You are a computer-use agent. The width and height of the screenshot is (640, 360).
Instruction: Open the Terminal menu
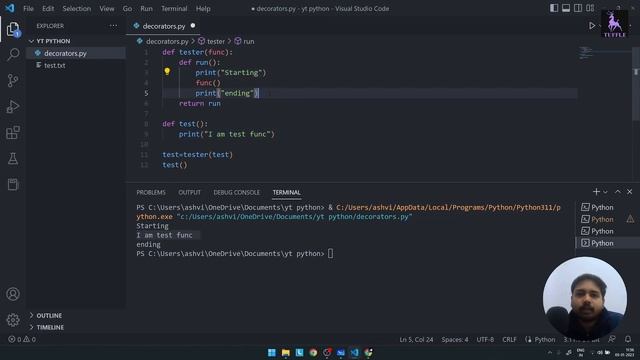pyautogui.click(x=174, y=8)
